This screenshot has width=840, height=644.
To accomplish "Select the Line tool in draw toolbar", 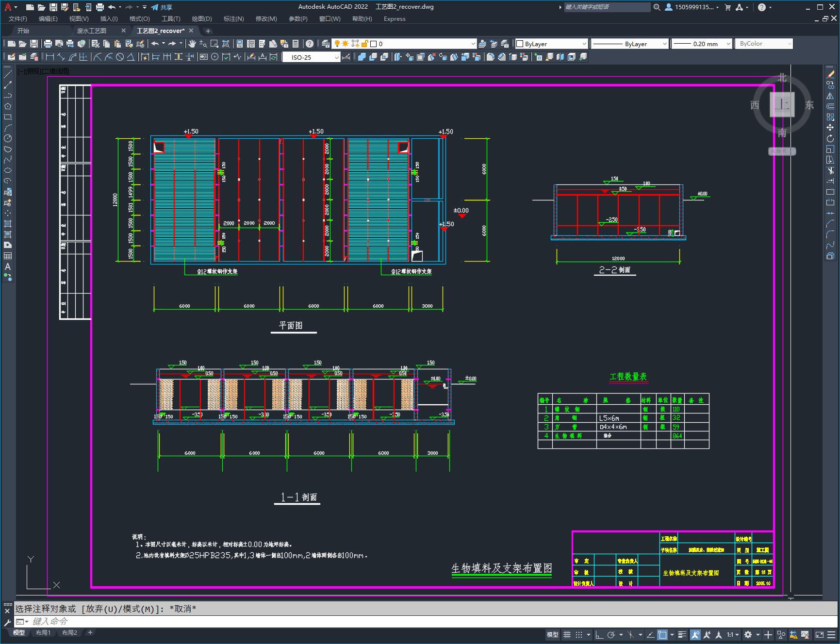I will 8,74.
